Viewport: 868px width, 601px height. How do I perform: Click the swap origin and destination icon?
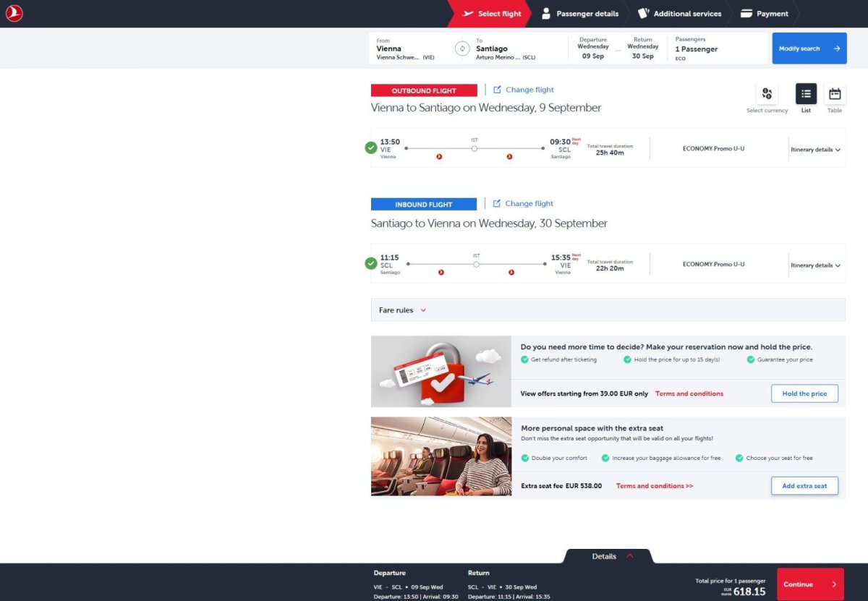click(x=462, y=48)
